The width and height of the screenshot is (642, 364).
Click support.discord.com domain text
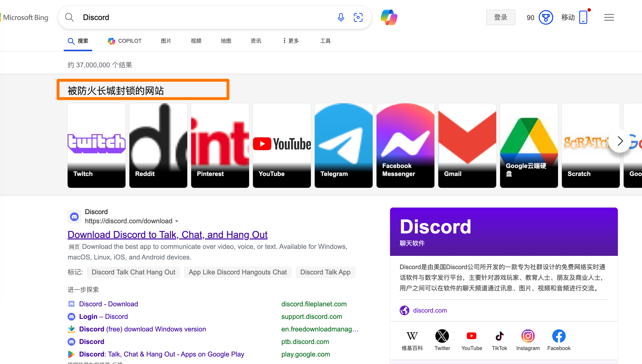point(311,316)
